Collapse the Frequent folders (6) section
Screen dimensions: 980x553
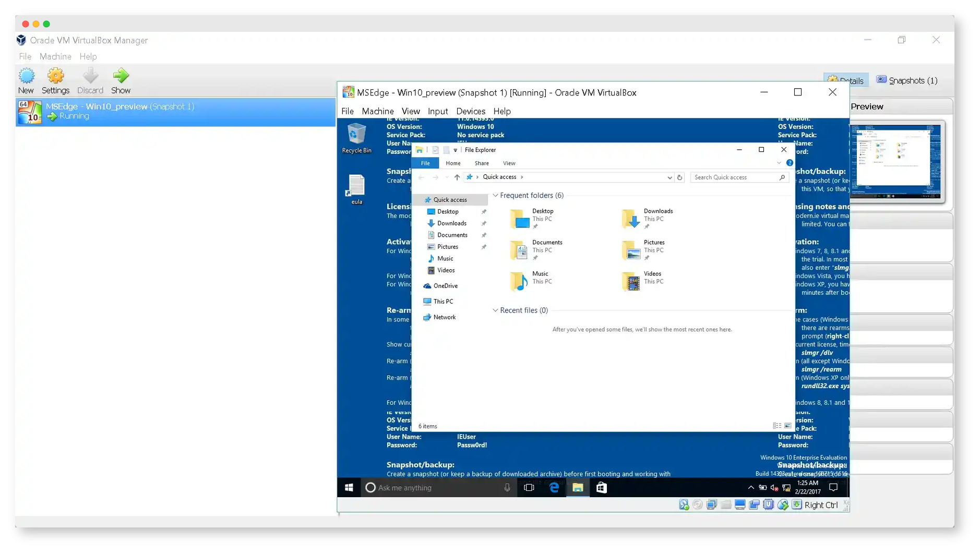[x=495, y=196]
